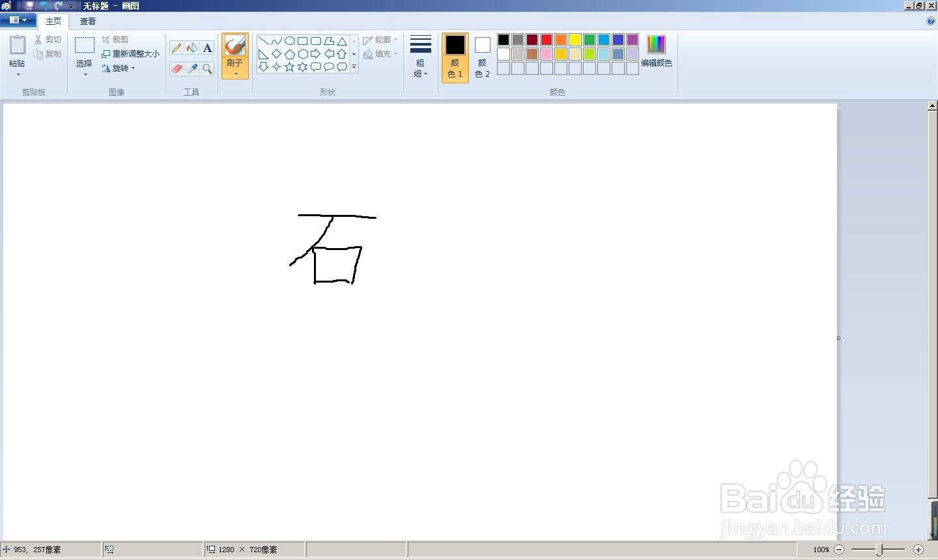Select the Fill with color bucket tool
Viewport: 938px width, 560px height.
click(x=192, y=48)
